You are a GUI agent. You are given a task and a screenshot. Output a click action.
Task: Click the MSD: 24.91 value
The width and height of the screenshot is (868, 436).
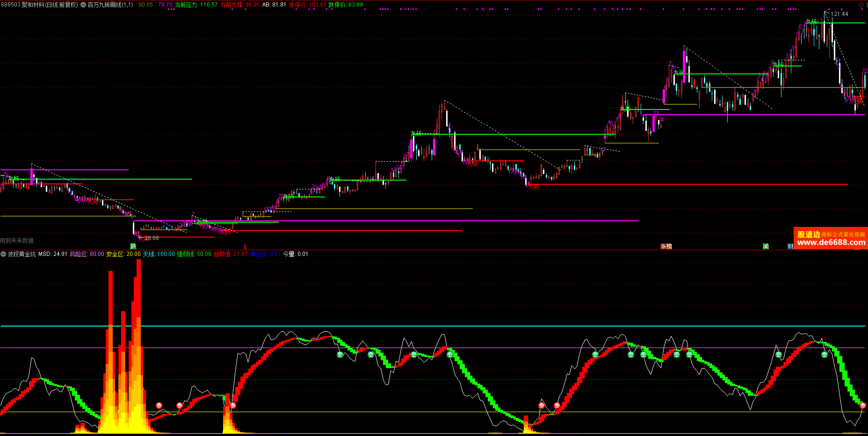[x=53, y=254]
